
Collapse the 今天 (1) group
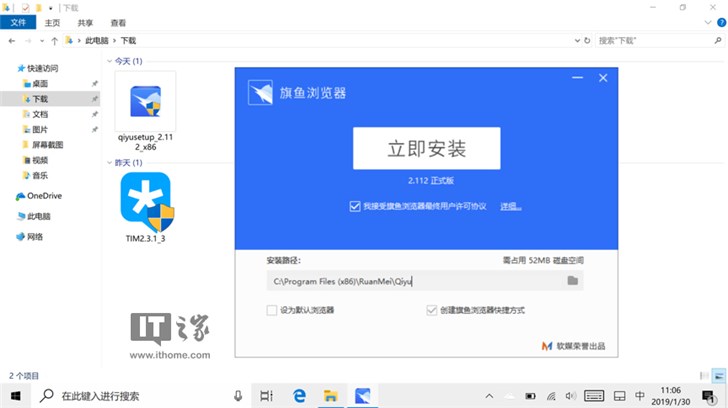click(110, 61)
